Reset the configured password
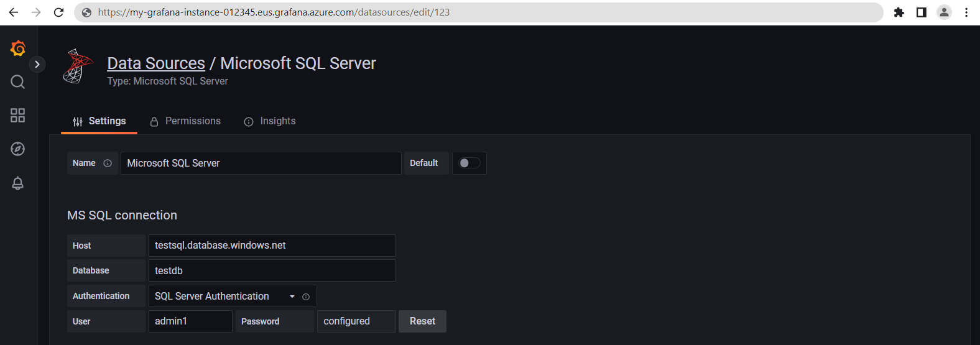980x345 pixels. (422, 321)
